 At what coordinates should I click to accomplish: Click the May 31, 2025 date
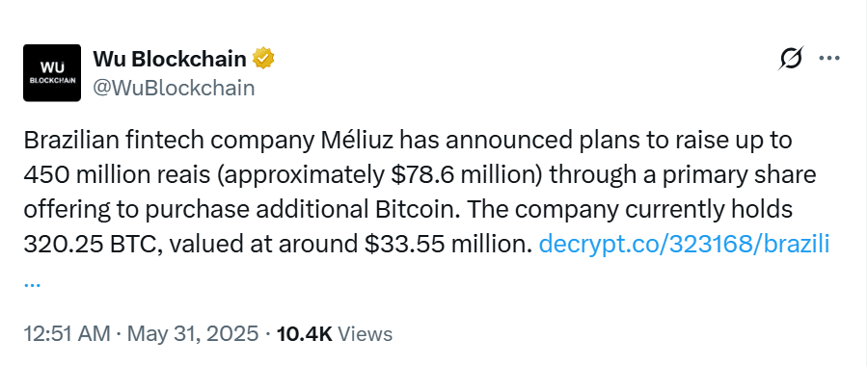click(193, 334)
